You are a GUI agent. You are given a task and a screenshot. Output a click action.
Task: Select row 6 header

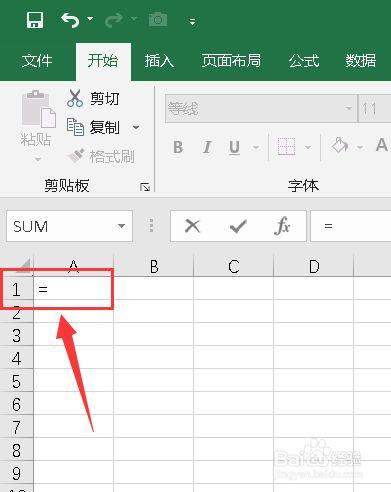pyautogui.click(x=16, y=404)
